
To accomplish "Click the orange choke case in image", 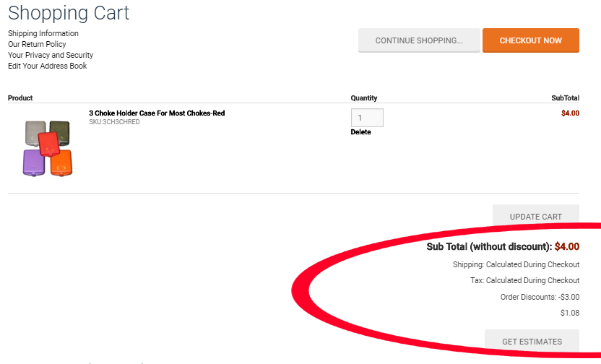I will tap(61, 163).
